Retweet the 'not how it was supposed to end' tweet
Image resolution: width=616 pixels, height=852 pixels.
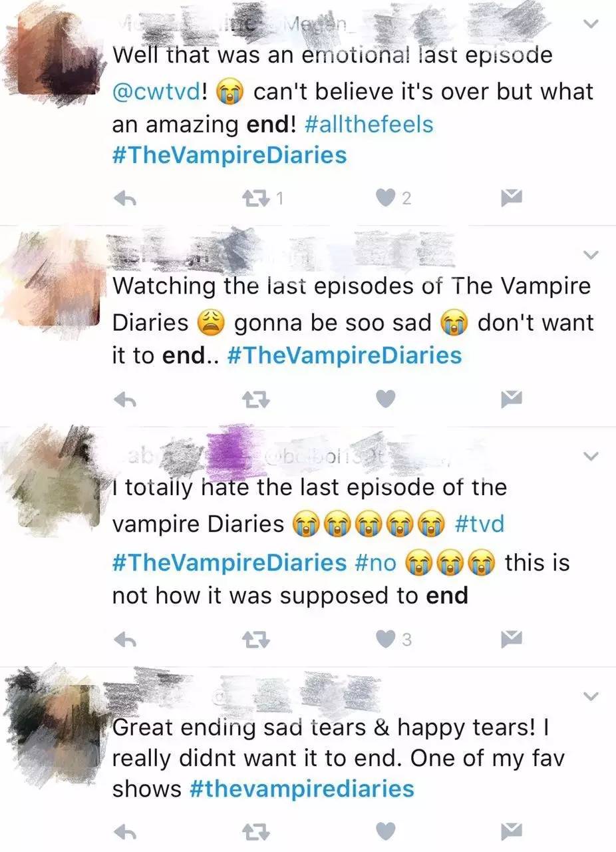tap(254, 640)
